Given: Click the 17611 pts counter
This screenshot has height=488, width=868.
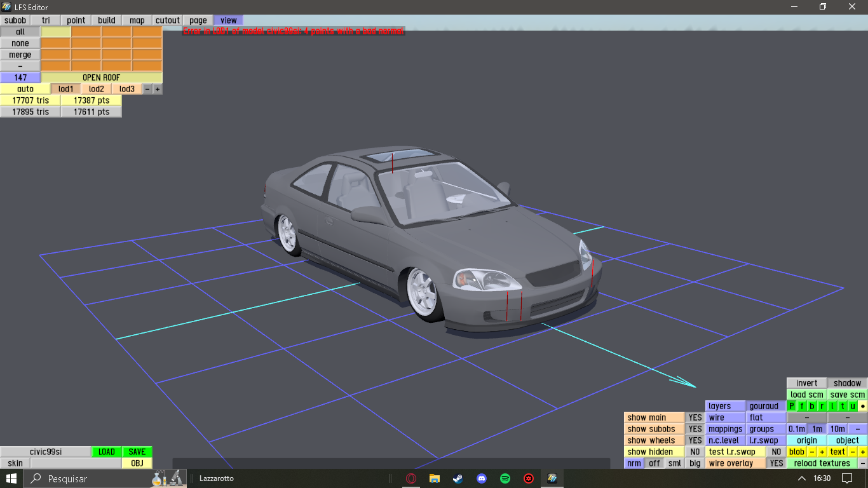Looking at the screenshot, I should (x=92, y=112).
